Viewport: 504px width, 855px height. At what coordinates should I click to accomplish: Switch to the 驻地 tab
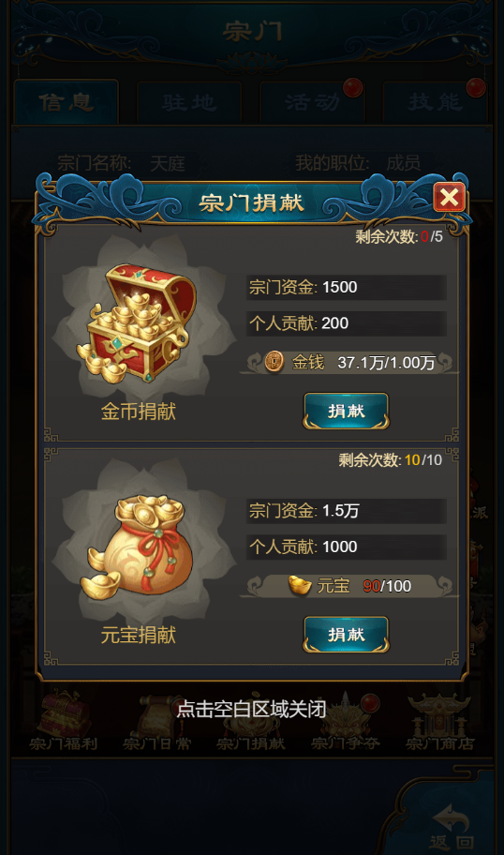click(189, 102)
